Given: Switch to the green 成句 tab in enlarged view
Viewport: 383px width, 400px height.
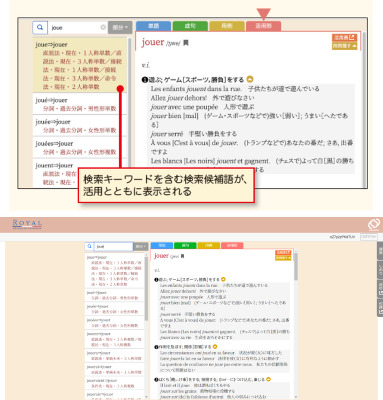Looking at the screenshot, I should point(190,26).
